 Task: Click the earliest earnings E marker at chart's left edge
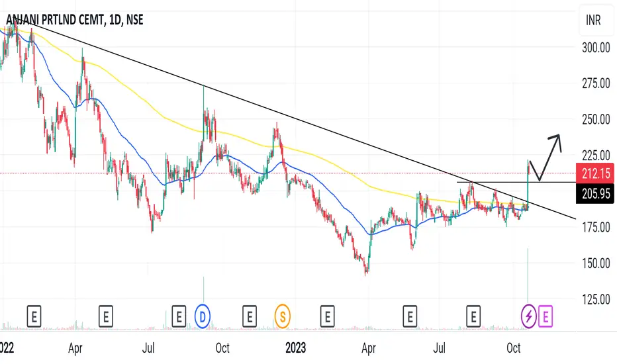(34, 316)
